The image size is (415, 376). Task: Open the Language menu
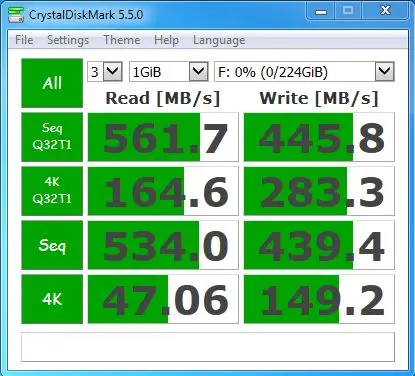tap(219, 40)
